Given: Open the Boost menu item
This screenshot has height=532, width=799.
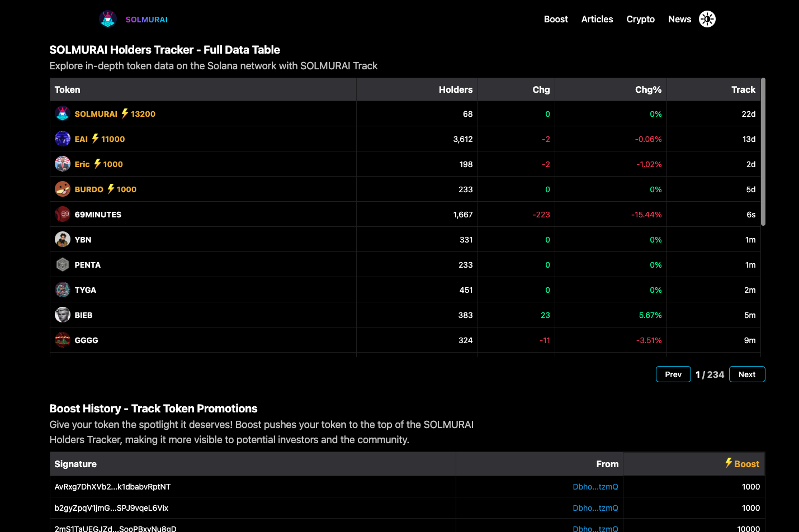Looking at the screenshot, I should (x=555, y=19).
